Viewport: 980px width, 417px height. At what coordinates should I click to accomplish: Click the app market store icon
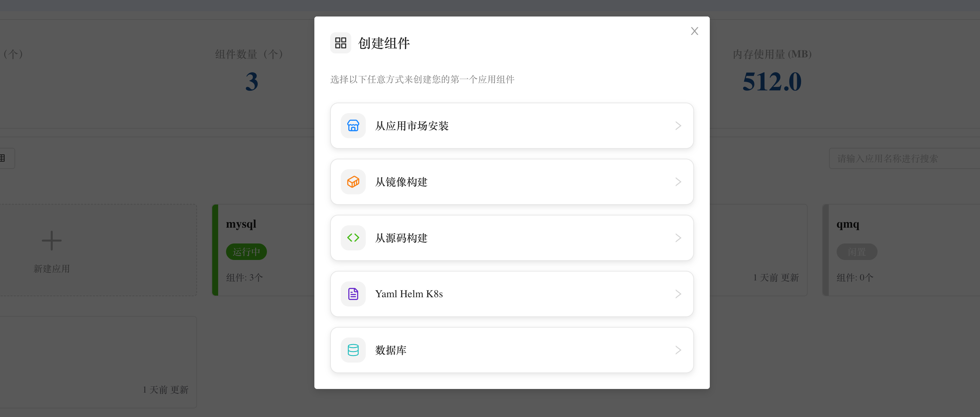[x=353, y=126]
